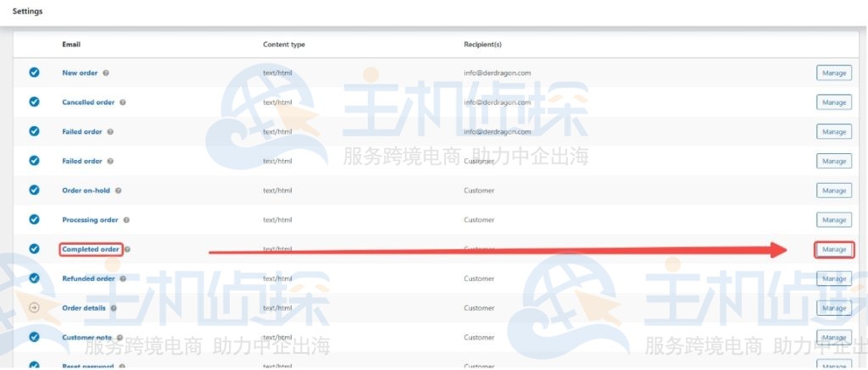Open the New order email link
The width and height of the screenshot is (868, 370).
[x=80, y=73]
